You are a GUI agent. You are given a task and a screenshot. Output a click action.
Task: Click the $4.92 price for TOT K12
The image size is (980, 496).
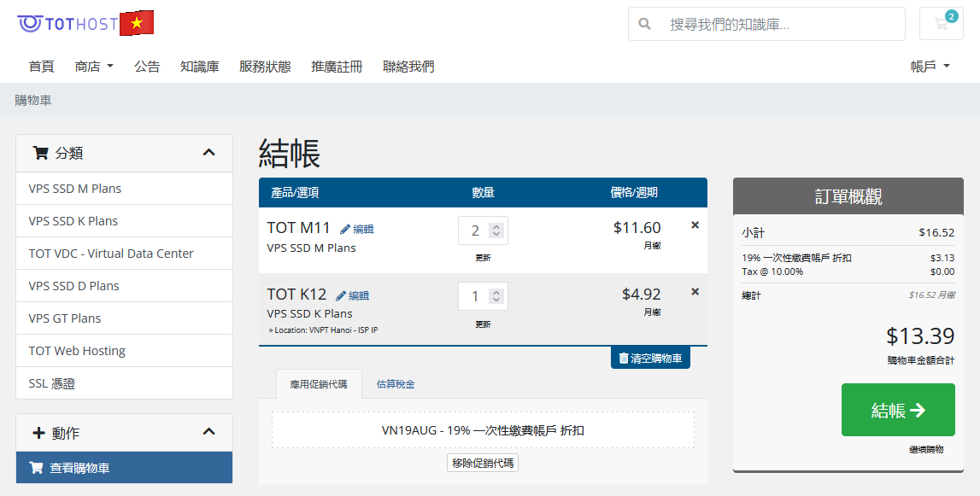(642, 294)
